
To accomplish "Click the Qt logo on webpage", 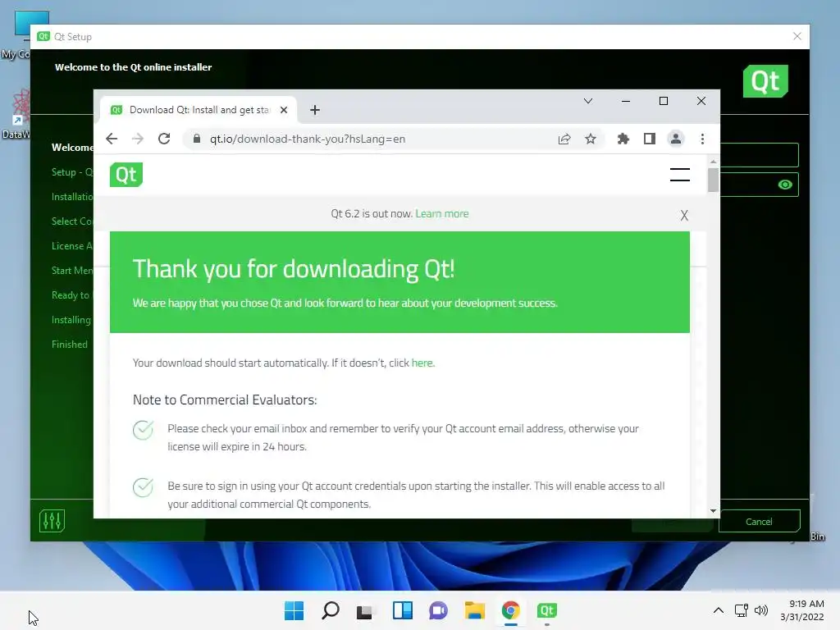I will click(x=126, y=175).
